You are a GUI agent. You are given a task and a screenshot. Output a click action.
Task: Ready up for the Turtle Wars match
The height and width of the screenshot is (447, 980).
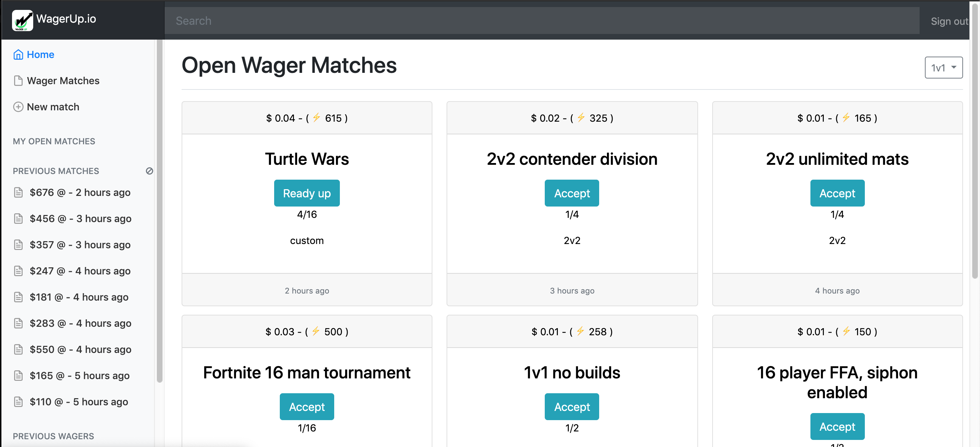[x=307, y=193]
